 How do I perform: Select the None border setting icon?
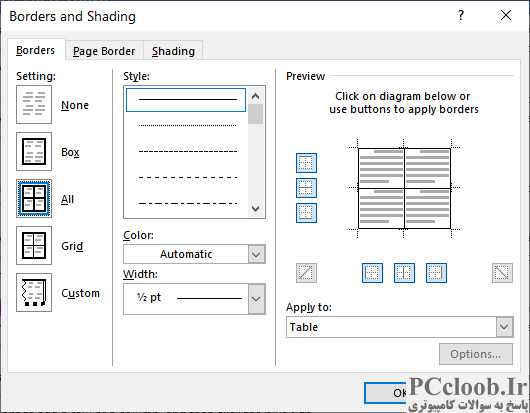[x=34, y=104]
